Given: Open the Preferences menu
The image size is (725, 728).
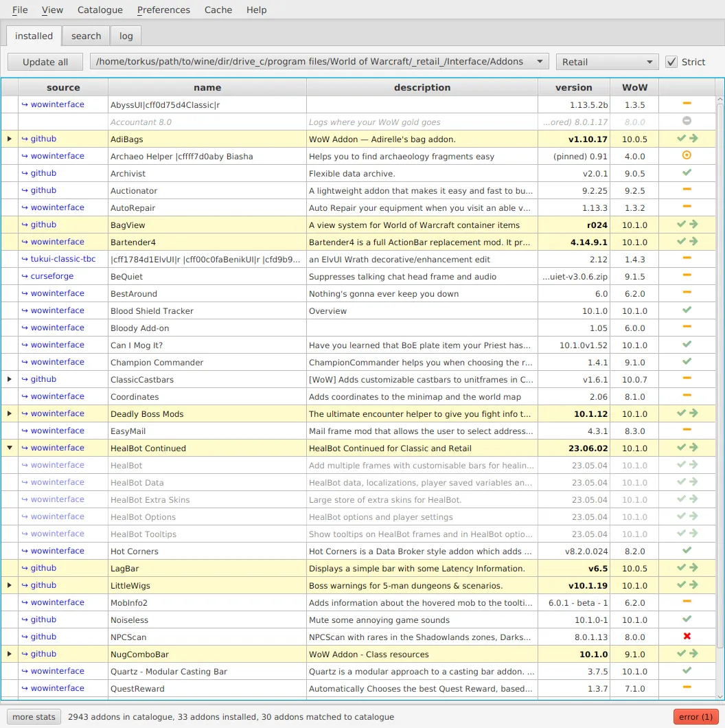Looking at the screenshot, I should pos(163,10).
